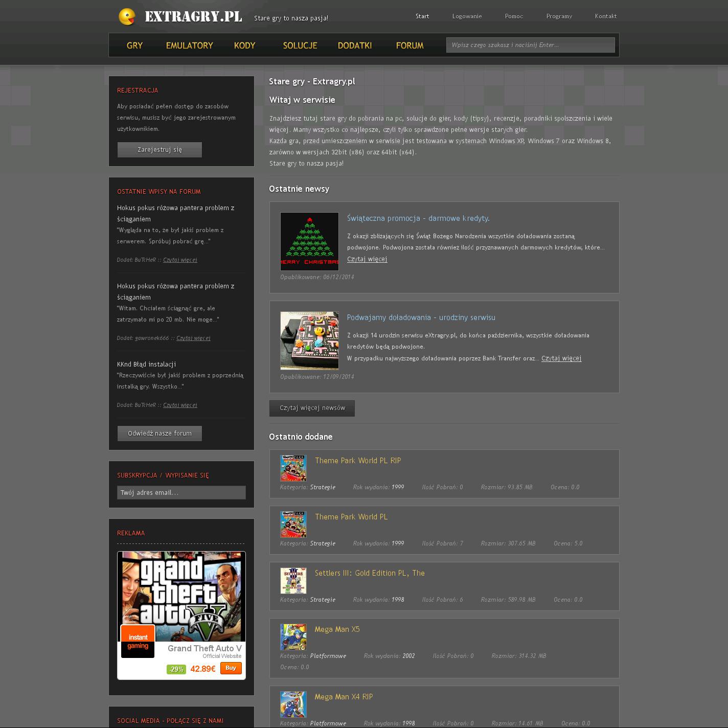
Task: Select the Kontakt link in top navigation
Action: (605, 16)
